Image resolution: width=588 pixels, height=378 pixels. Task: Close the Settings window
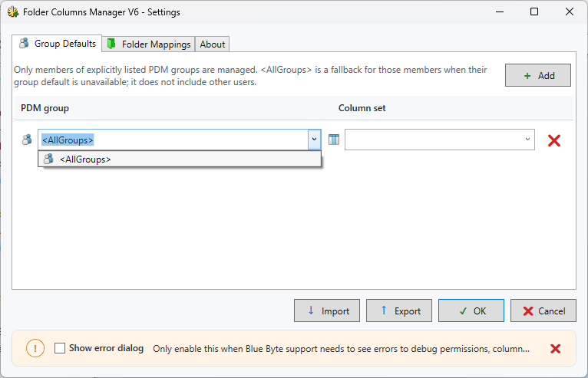(x=570, y=12)
